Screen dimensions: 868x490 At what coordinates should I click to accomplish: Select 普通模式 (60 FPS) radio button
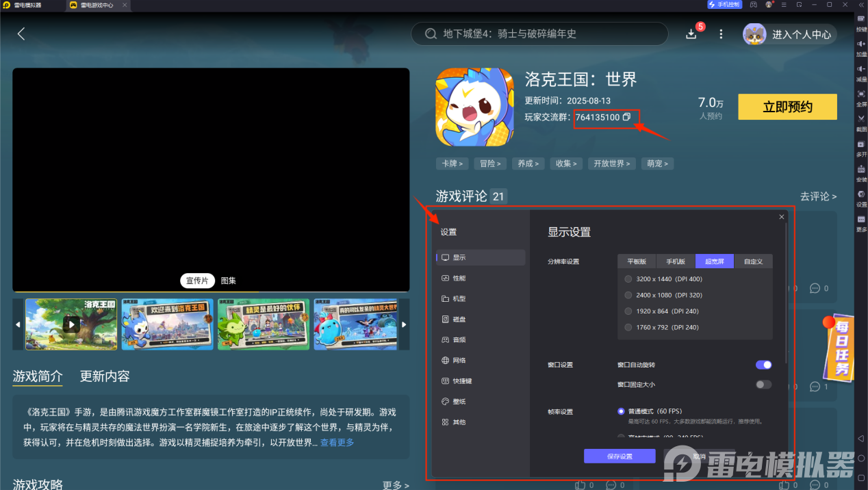pyautogui.click(x=622, y=412)
